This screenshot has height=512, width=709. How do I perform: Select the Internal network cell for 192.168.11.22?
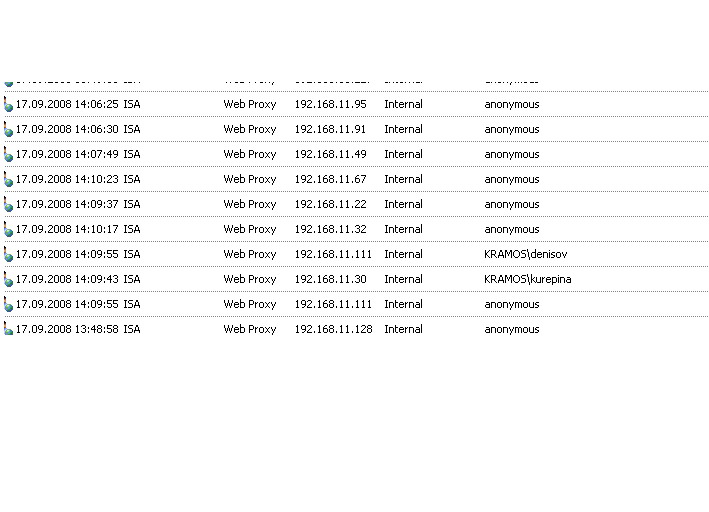pos(403,204)
